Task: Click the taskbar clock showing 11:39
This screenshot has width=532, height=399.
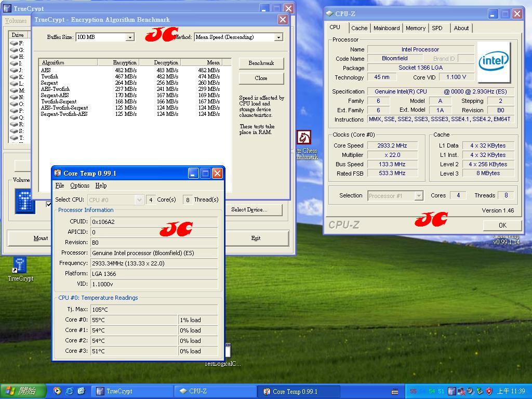Action: (x=511, y=391)
